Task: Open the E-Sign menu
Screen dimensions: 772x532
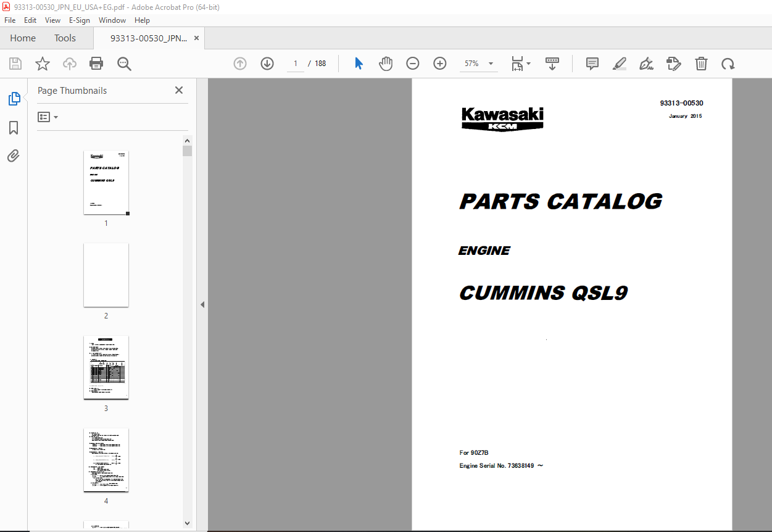Action: coord(80,20)
